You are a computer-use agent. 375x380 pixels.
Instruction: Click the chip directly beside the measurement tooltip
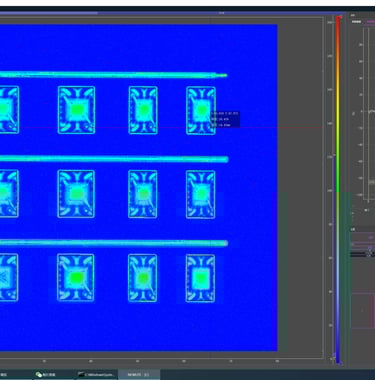click(201, 110)
